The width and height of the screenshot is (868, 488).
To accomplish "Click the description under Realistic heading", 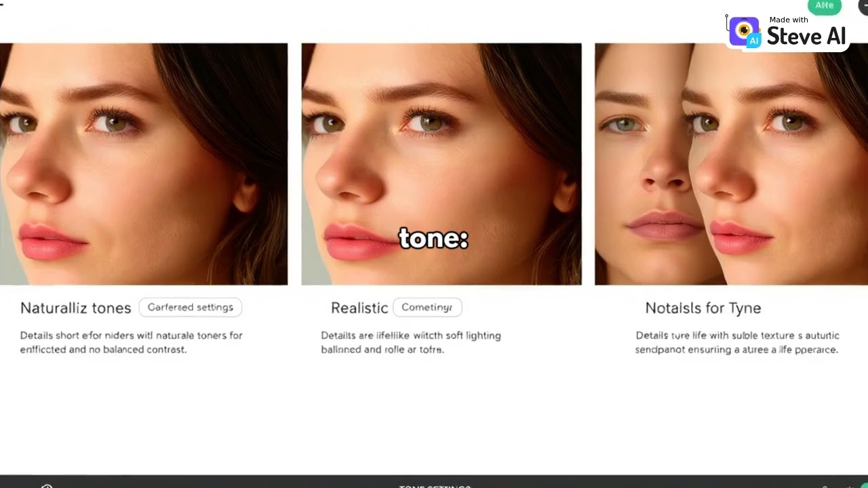I will coord(411,342).
